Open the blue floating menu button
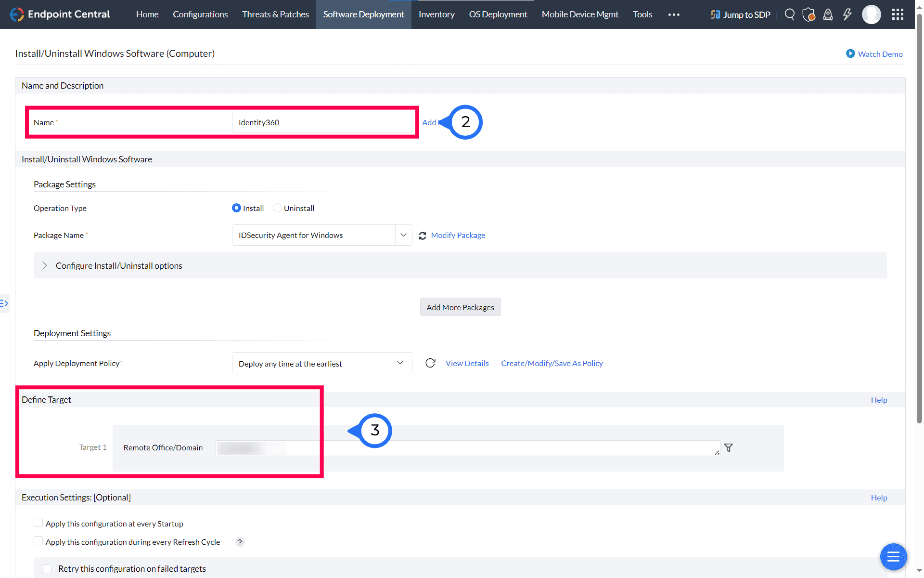 [x=893, y=557]
